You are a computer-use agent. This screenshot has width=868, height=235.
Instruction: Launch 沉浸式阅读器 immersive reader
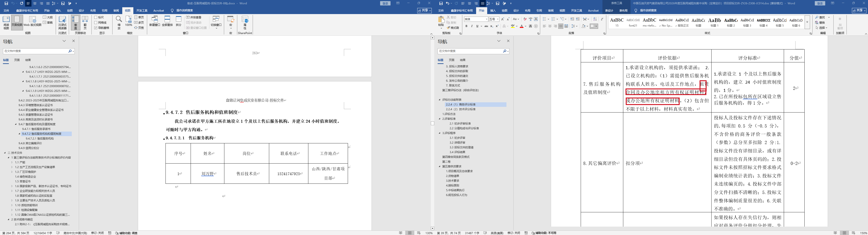pyautogui.click(x=62, y=23)
